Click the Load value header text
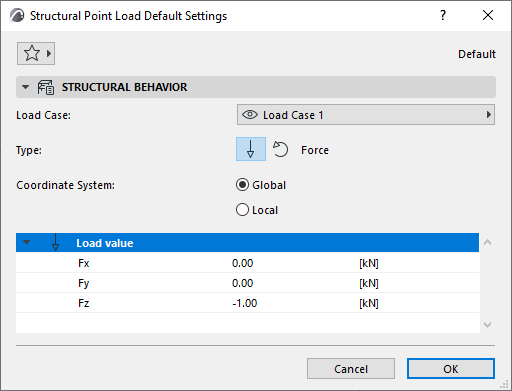The image size is (512, 391). pos(105,243)
